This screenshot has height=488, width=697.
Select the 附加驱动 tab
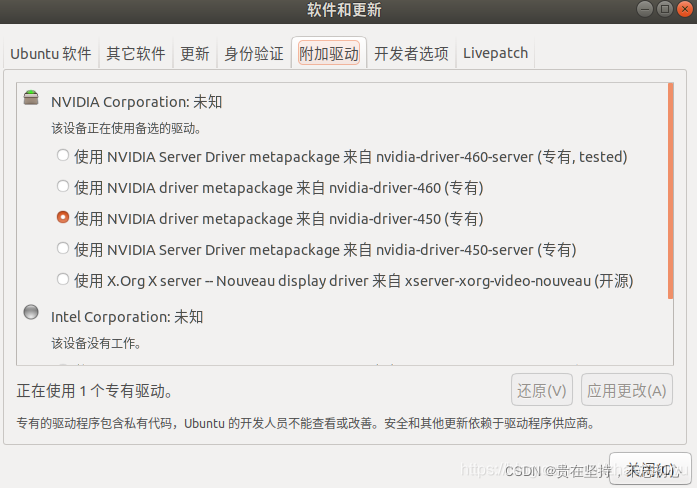(329, 53)
